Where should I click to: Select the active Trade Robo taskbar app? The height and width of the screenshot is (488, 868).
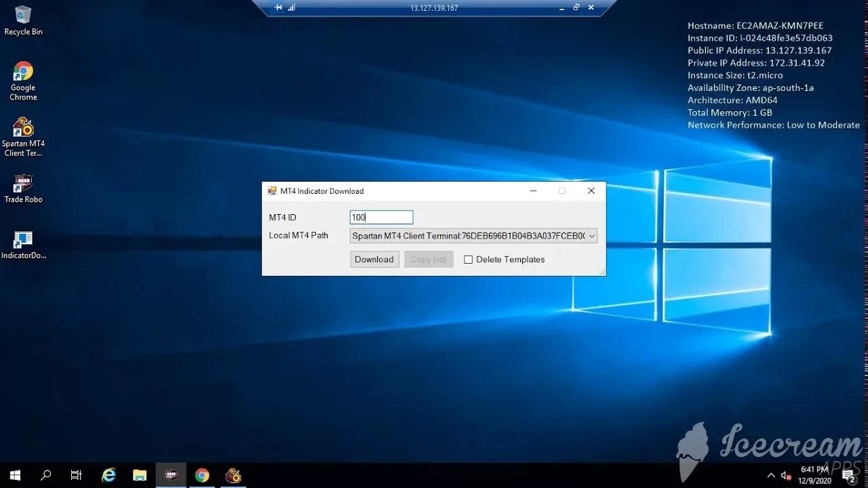(x=171, y=475)
